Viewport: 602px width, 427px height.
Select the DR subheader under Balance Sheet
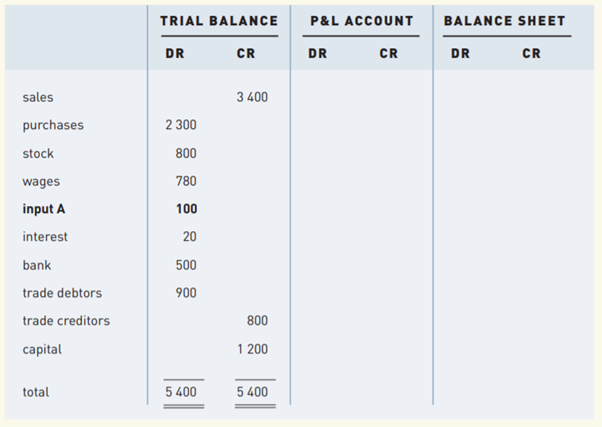(460, 54)
